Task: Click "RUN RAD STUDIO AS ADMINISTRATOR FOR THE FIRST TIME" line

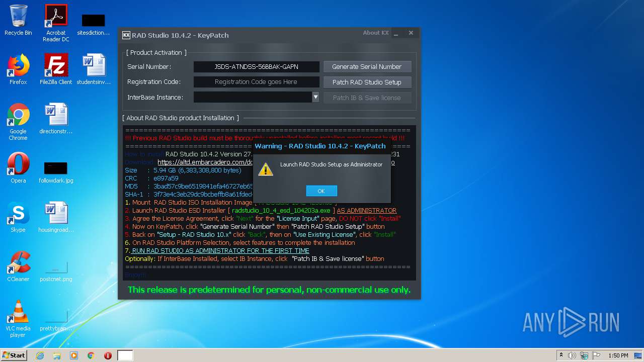Action: point(220,251)
